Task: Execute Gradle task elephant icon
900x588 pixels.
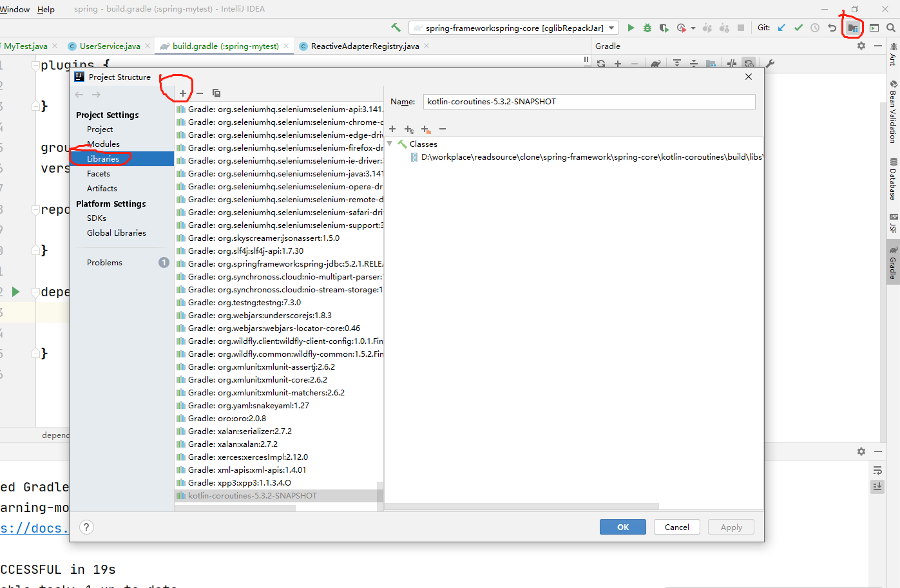Action: click(x=656, y=64)
